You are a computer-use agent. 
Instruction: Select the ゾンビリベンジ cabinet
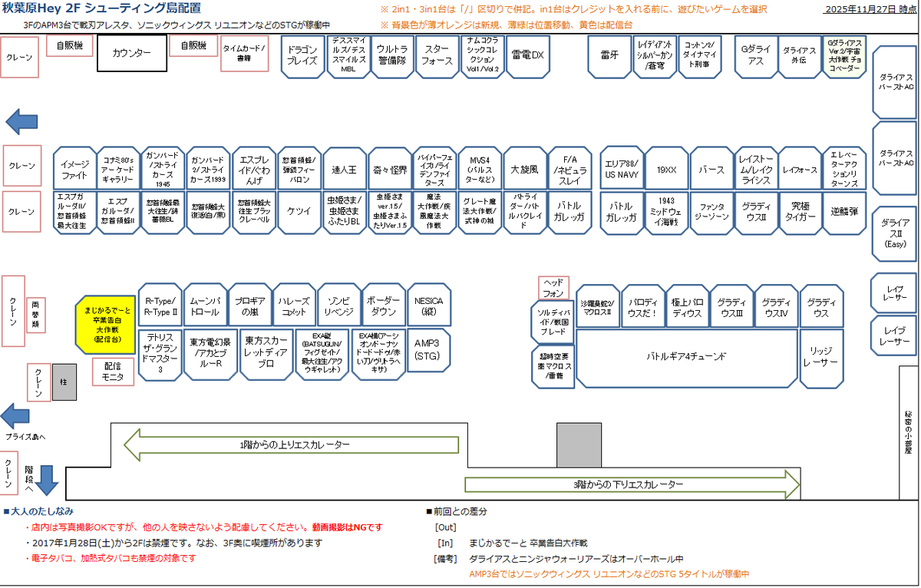pos(340,306)
